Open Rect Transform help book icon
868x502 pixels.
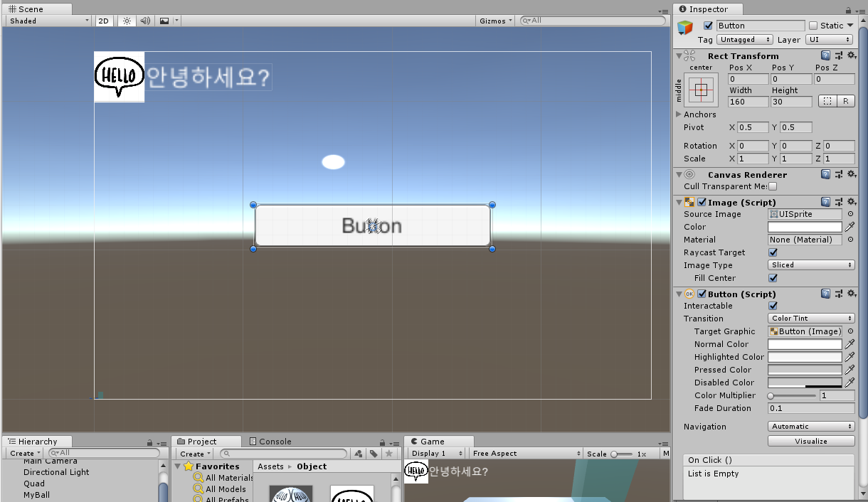coord(825,55)
